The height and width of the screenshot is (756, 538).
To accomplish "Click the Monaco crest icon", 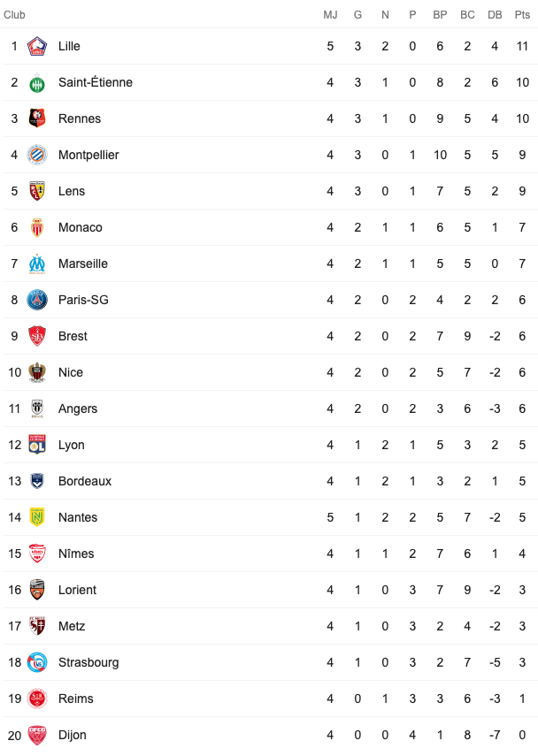I will coord(37,227).
